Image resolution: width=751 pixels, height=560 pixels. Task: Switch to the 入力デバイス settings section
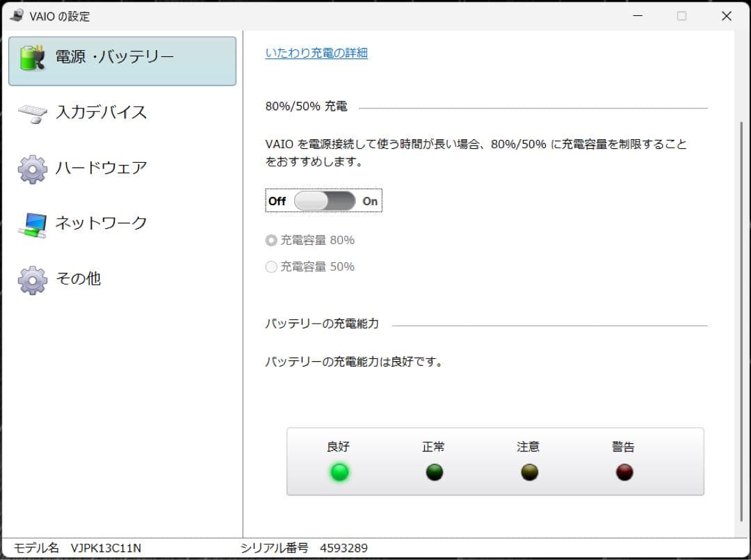pyautogui.click(x=101, y=112)
